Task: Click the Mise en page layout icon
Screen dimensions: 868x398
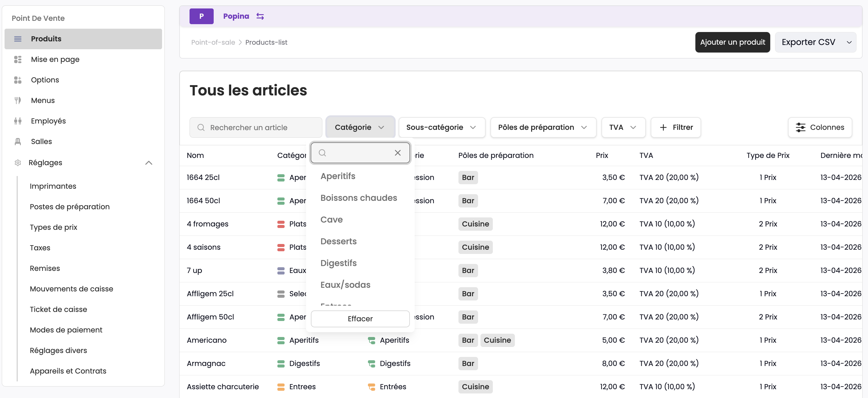Action: 18,59
